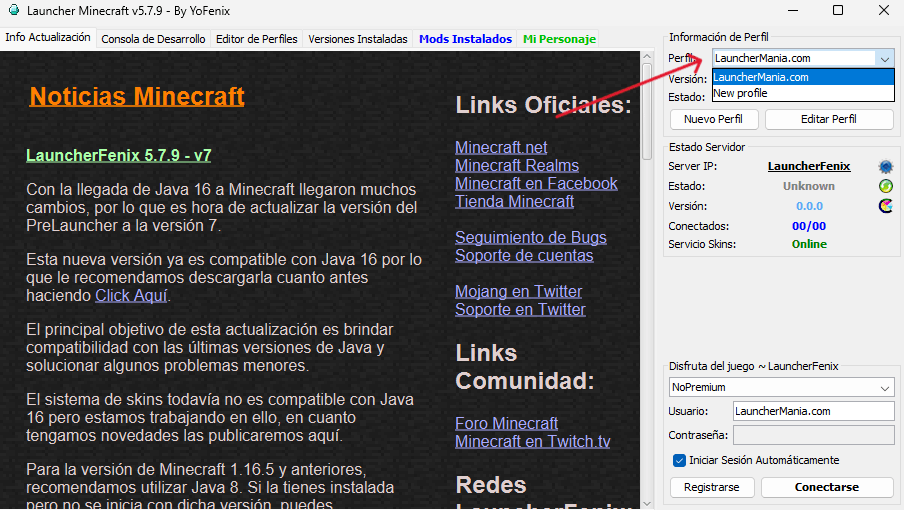Click the Usuario text field
The width and height of the screenshot is (904, 510).
click(x=813, y=411)
